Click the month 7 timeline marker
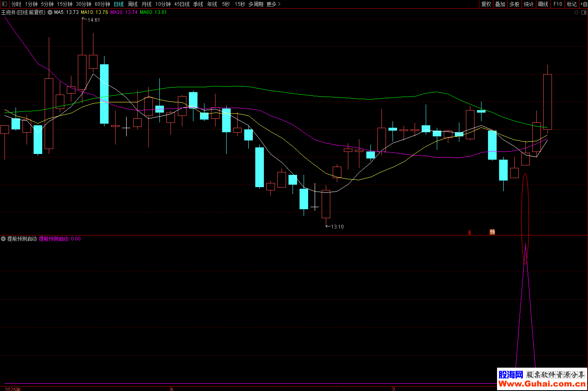 click(x=394, y=389)
